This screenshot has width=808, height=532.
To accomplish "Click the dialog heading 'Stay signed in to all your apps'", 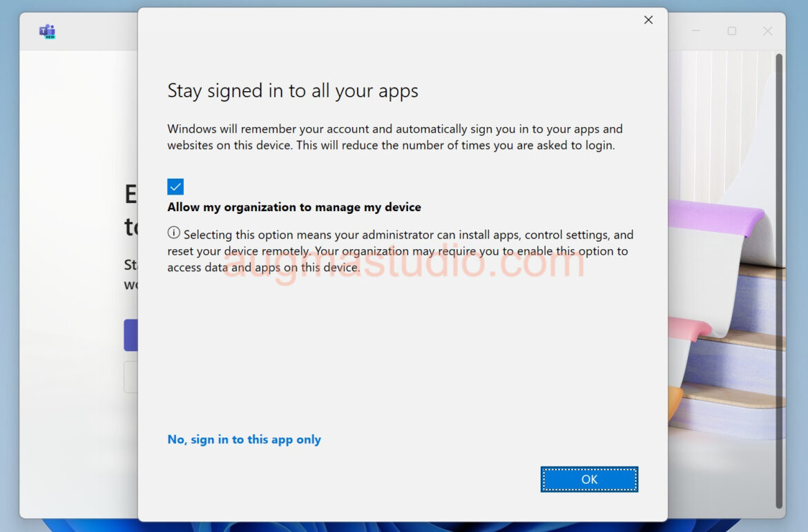I will click(x=293, y=90).
